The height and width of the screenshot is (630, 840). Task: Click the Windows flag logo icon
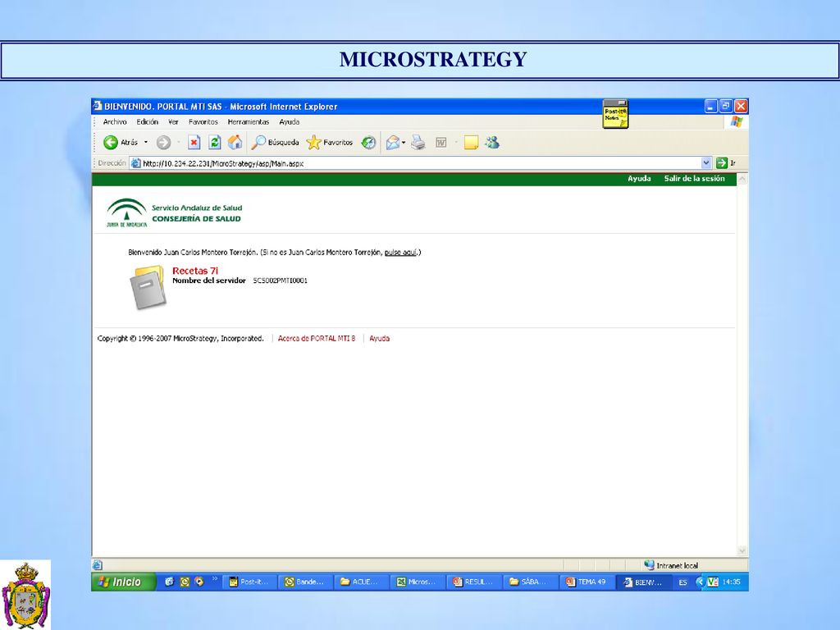(x=737, y=122)
